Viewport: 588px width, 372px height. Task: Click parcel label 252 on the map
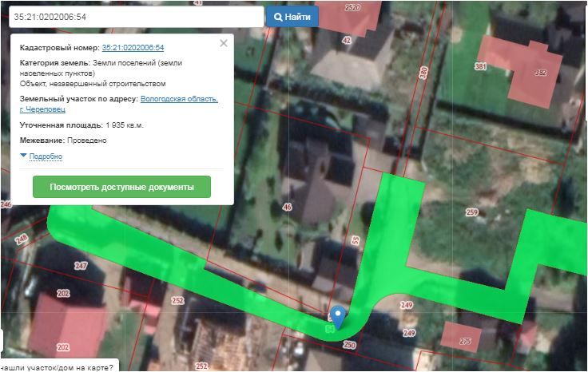pos(177,301)
